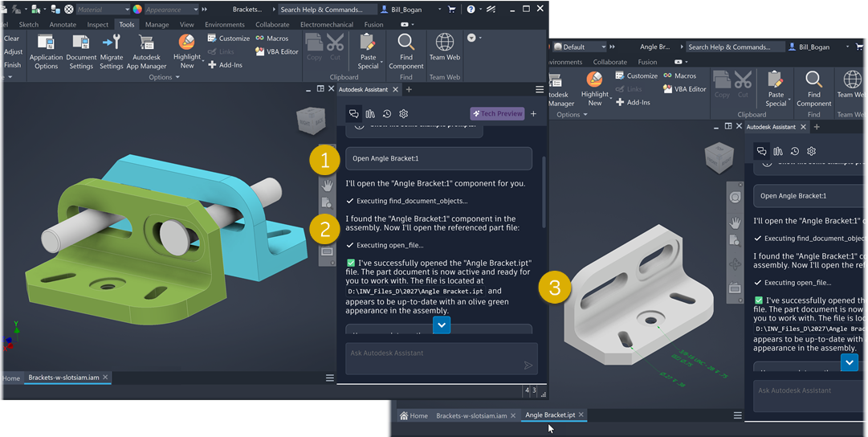Open Customize in the left window ribbon
Image resolution: width=868 pixels, height=437 pixels.
[x=229, y=39]
